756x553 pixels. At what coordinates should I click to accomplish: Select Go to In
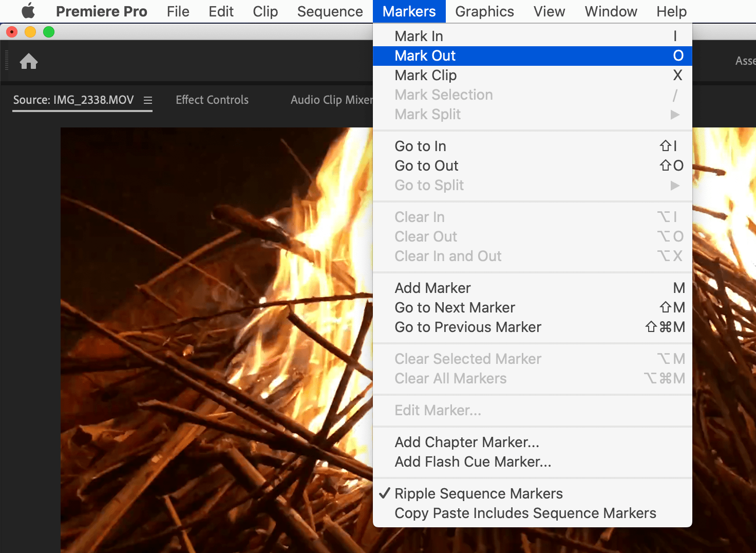(533, 146)
